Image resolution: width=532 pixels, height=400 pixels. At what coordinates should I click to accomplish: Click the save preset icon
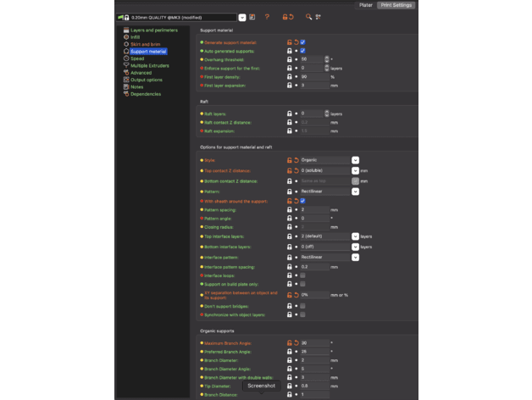(x=252, y=17)
